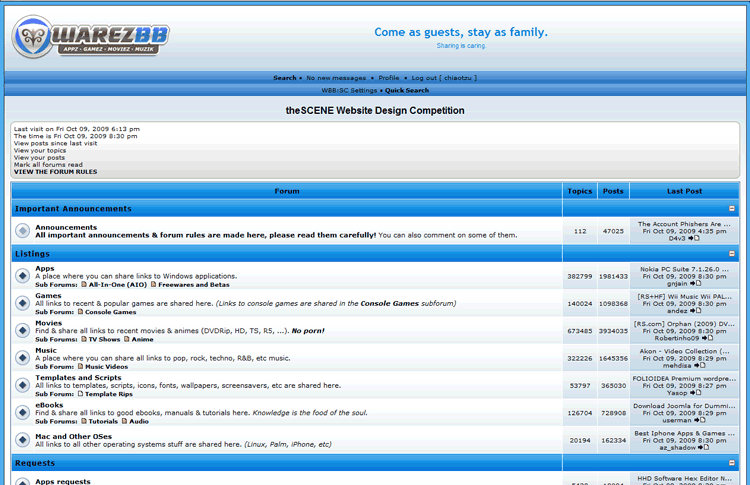Click page icon beside Anime
The image size is (750, 485).
127,339
